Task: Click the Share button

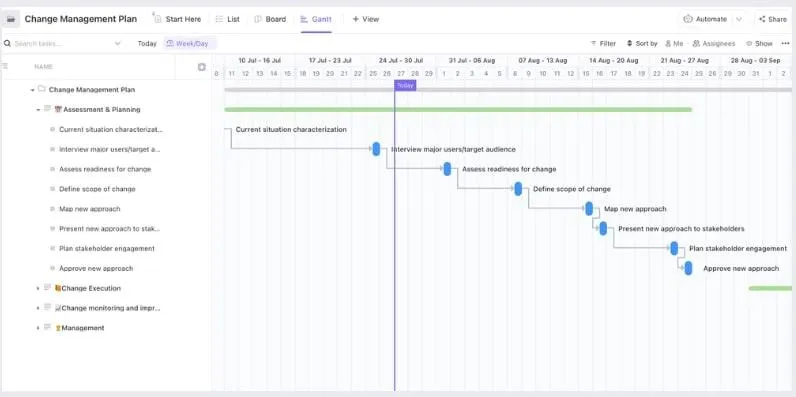Action: coord(773,19)
